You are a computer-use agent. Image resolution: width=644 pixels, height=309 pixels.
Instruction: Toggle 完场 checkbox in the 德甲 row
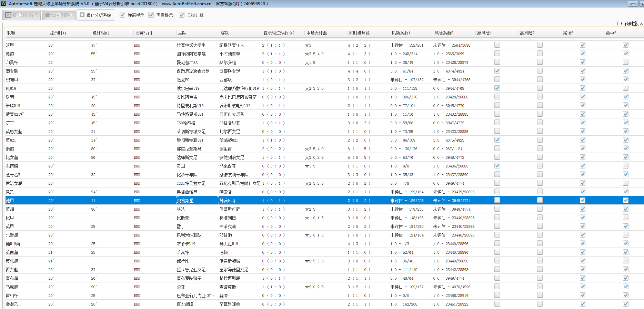582,200
